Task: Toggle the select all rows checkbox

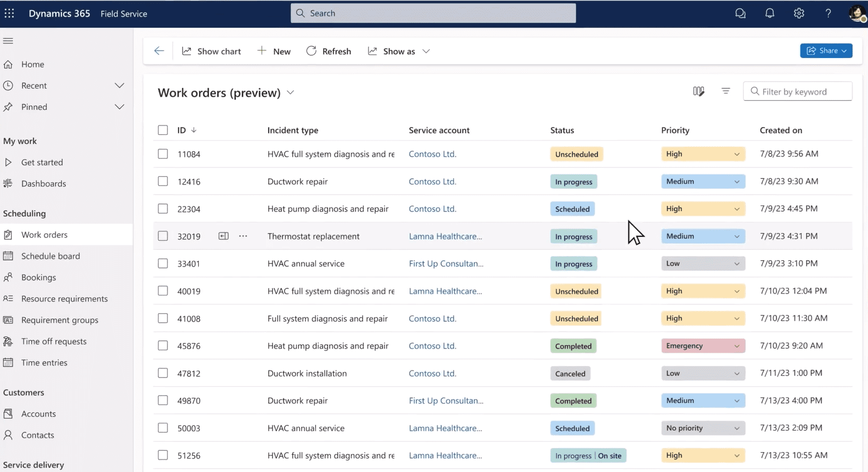Action: [163, 130]
